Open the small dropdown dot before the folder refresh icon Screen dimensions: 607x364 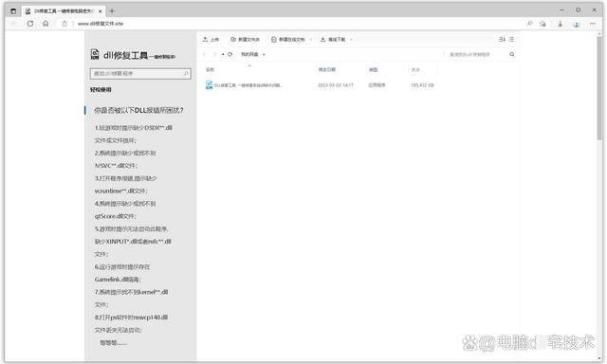pos(223,55)
